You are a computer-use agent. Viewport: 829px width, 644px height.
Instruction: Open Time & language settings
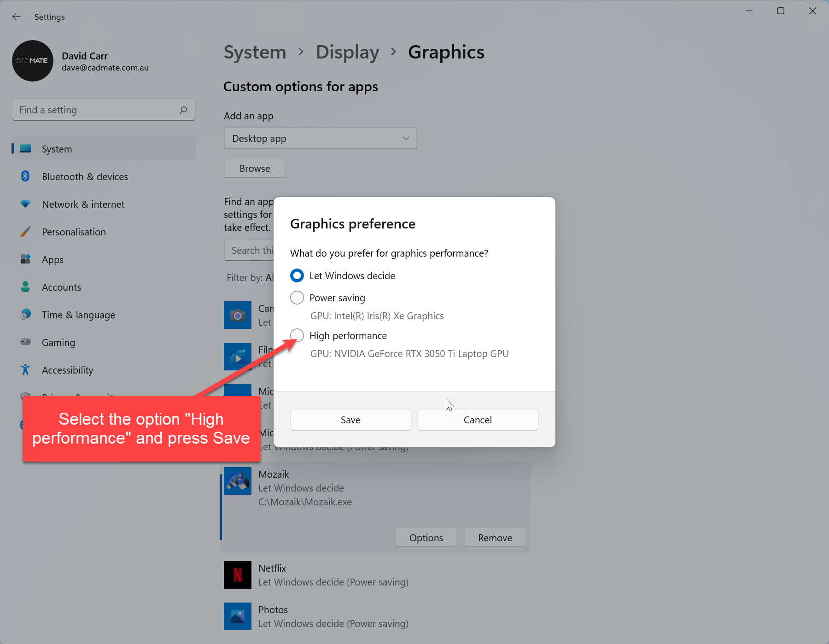[x=78, y=315]
